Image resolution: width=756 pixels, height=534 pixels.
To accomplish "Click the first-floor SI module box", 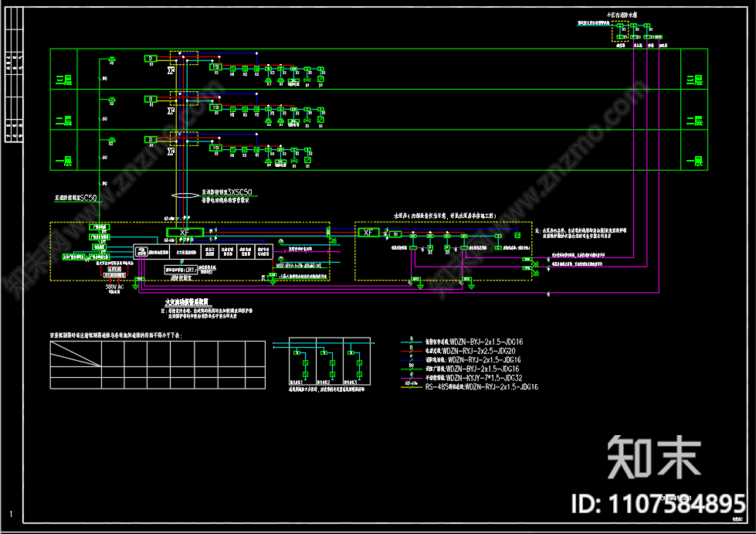I will click(216, 148).
